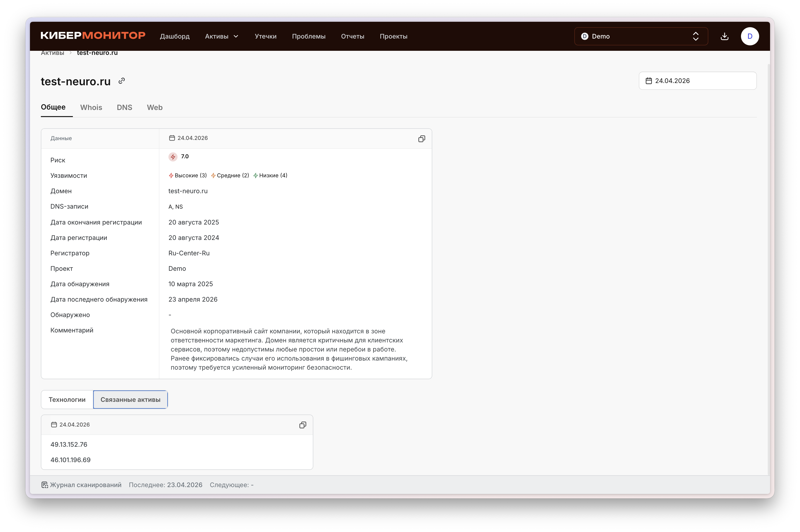
Task: Copy the related assets list icon
Action: [303, 425]
